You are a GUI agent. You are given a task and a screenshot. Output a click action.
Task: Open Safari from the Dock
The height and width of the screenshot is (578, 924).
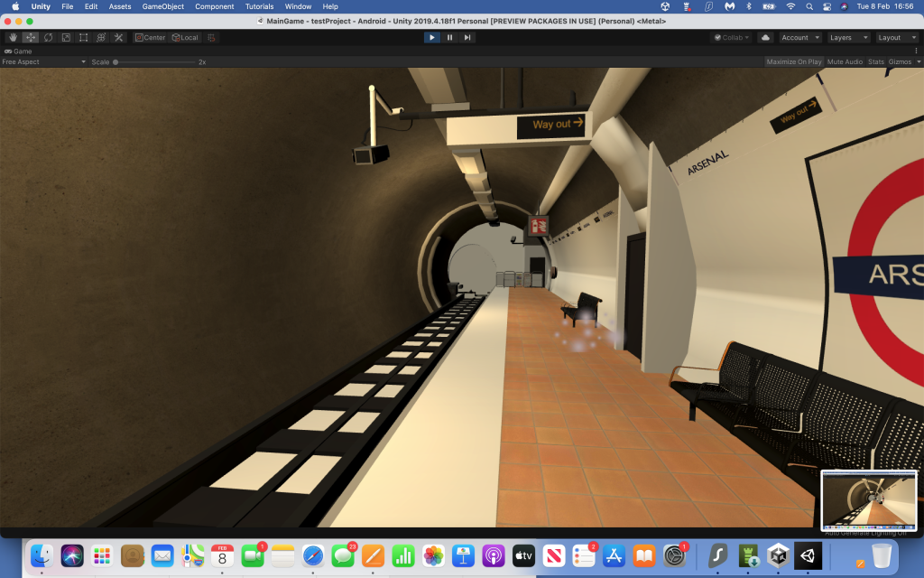[313, 555]
